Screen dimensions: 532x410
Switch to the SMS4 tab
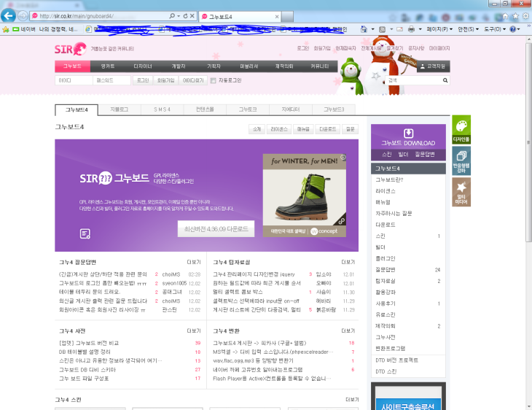[162, 109]
